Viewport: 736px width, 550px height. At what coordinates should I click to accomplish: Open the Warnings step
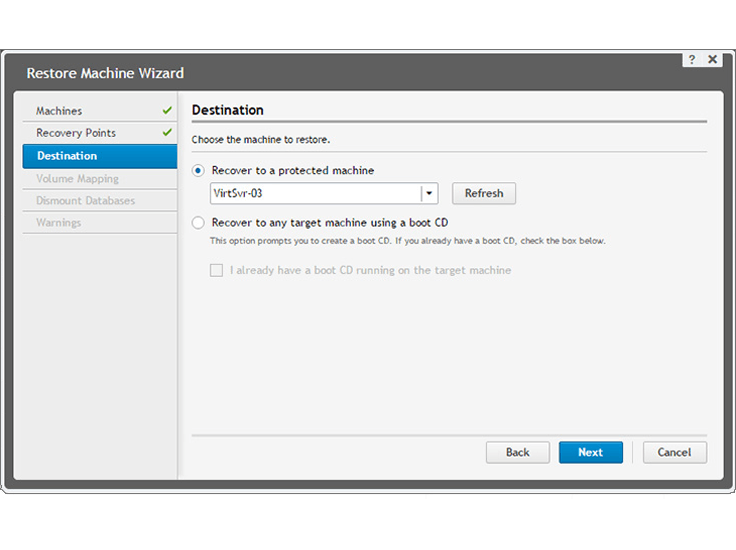tap(59, 223)
